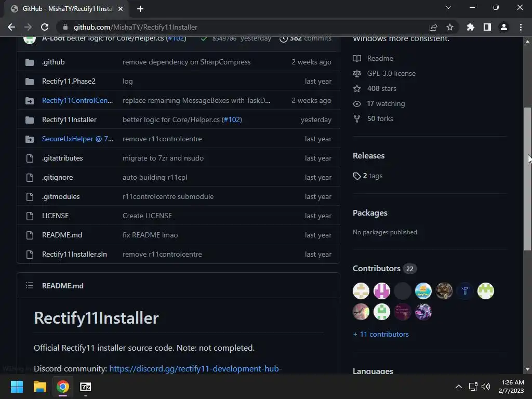Show the + 11 contributors link
Screen dimensions: 532x399
[381, 334]
